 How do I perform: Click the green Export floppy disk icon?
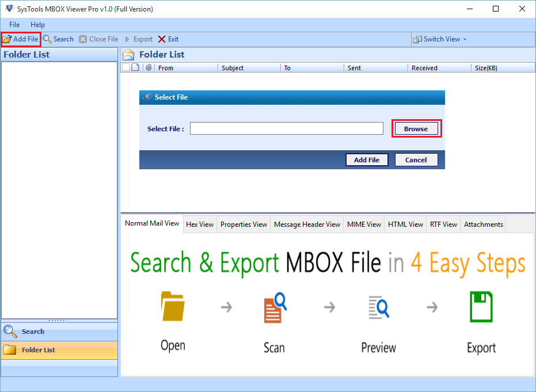click(481, 307)
